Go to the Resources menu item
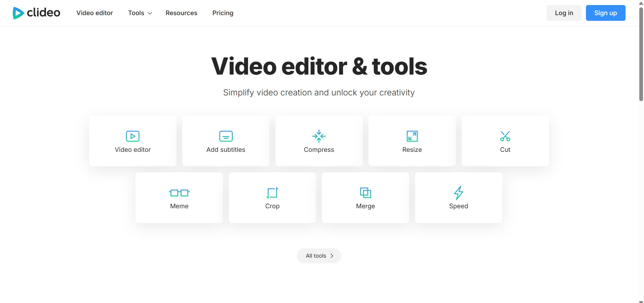The height and width of the screenshot is (303, 644). [x=181, y=13]
